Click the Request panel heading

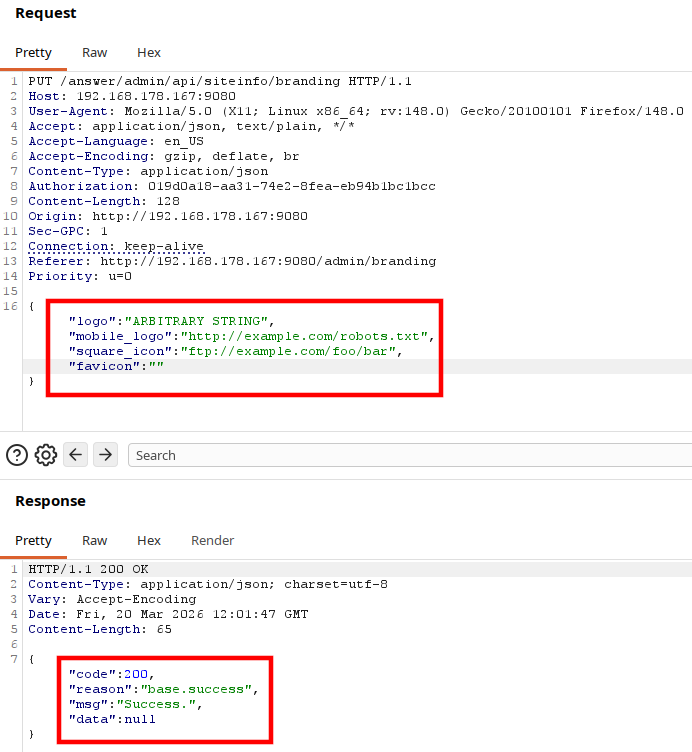46,13
